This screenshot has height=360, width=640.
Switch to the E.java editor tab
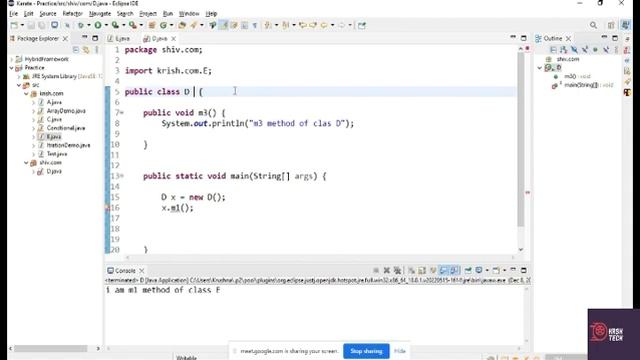[119, 38]
